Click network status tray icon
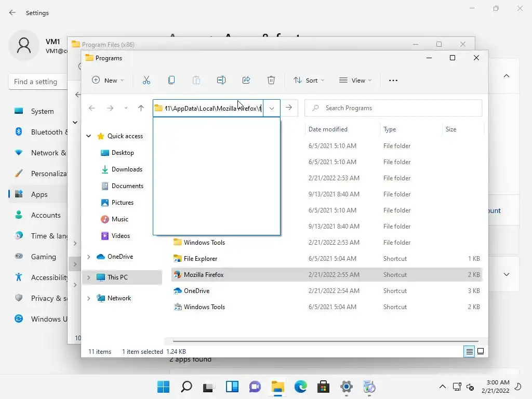 tap(457, 387)
